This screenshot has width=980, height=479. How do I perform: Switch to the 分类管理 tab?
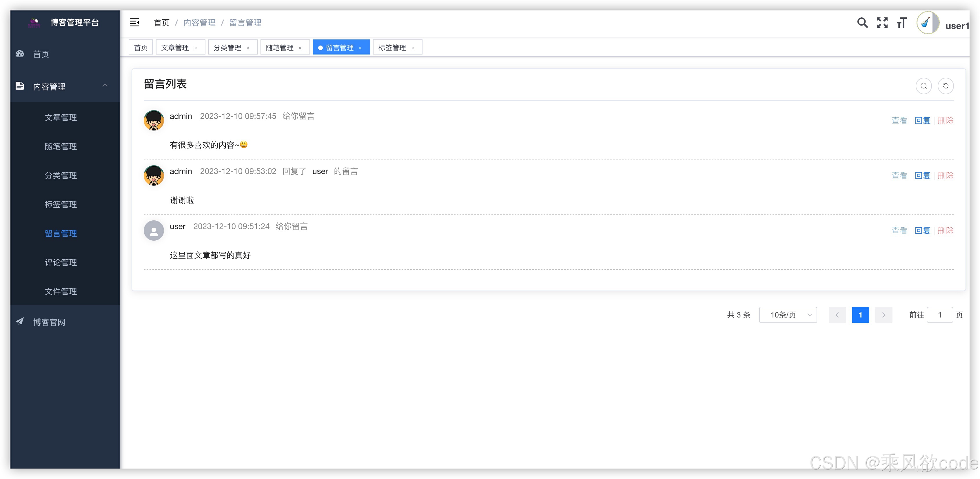coord(227,48)
